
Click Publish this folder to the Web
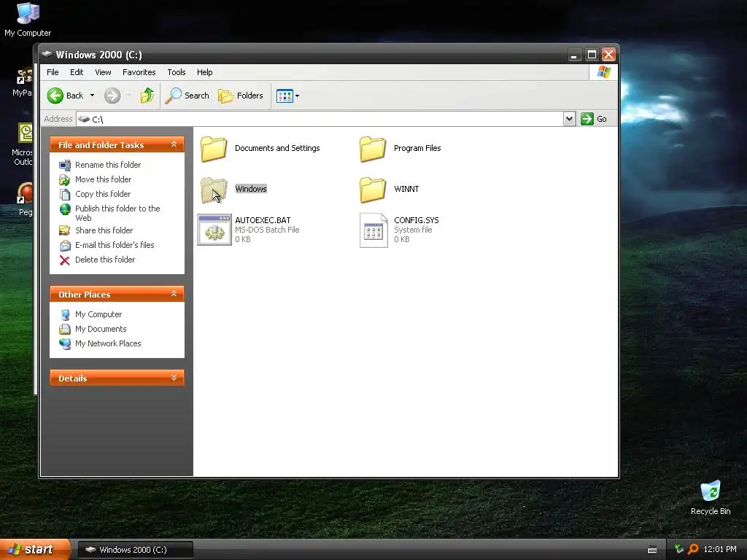point(117,213)
